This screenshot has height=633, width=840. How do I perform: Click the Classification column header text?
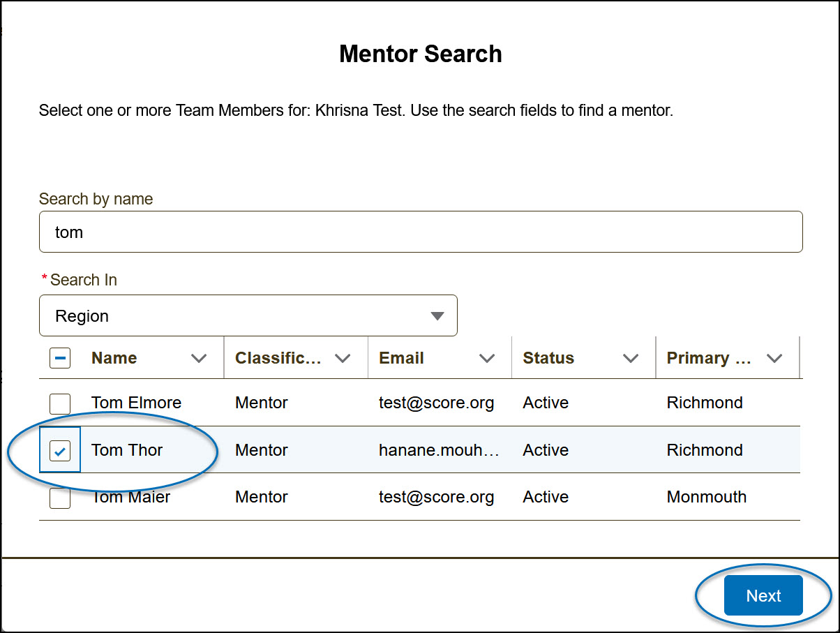[278, 359]
